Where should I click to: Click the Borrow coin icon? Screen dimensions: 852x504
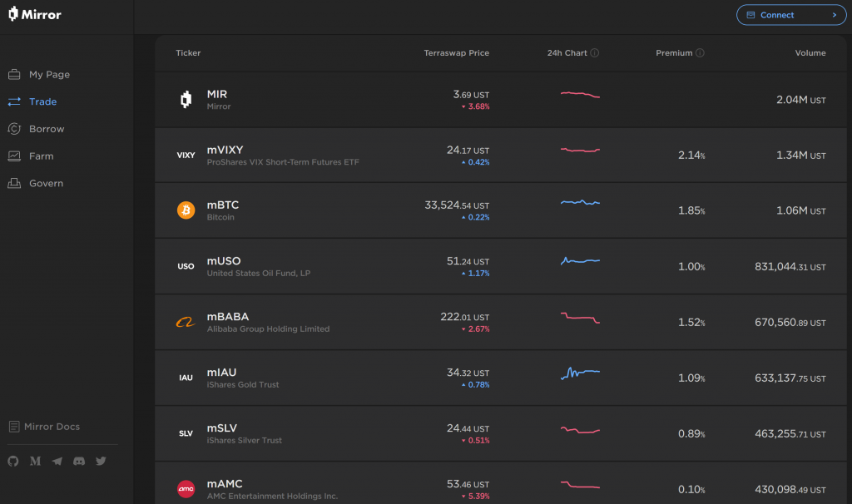coord(14,129)
